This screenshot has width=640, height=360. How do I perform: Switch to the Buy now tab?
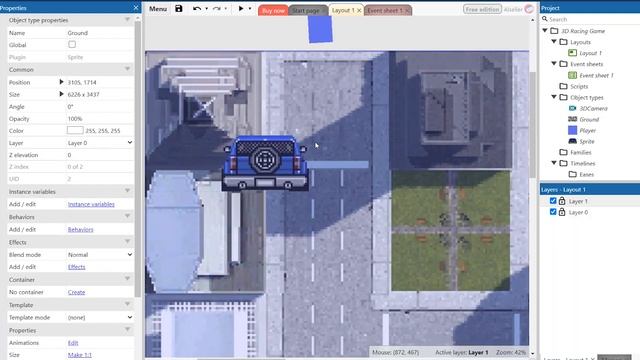[x=273, y=11]
